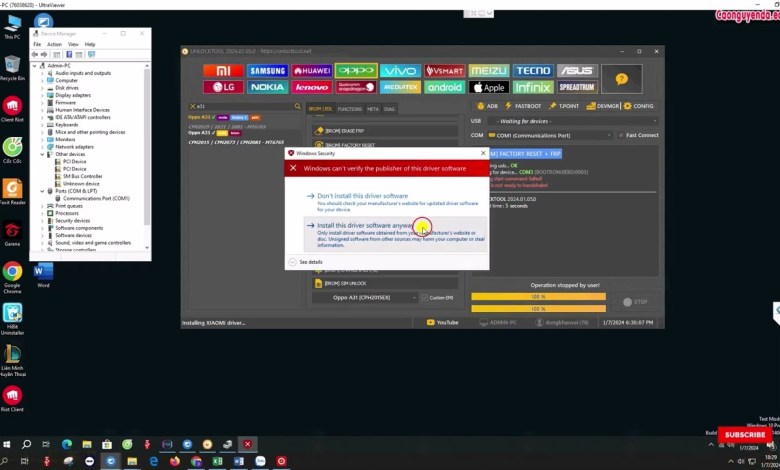Click the upper 100% progress bar
The height and width of the screenshot is (470, 780).
point(538,297)
